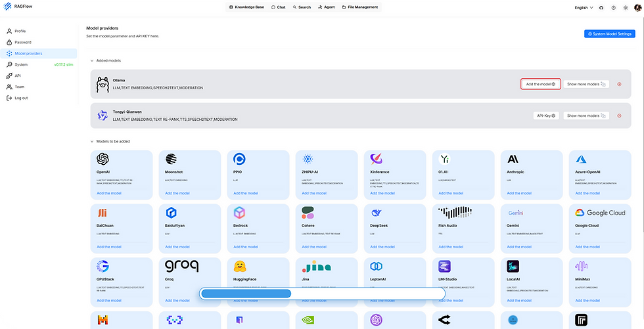Click the RAGFlow logo icon
Screen dimensions: 644x329
pos(7,6)
